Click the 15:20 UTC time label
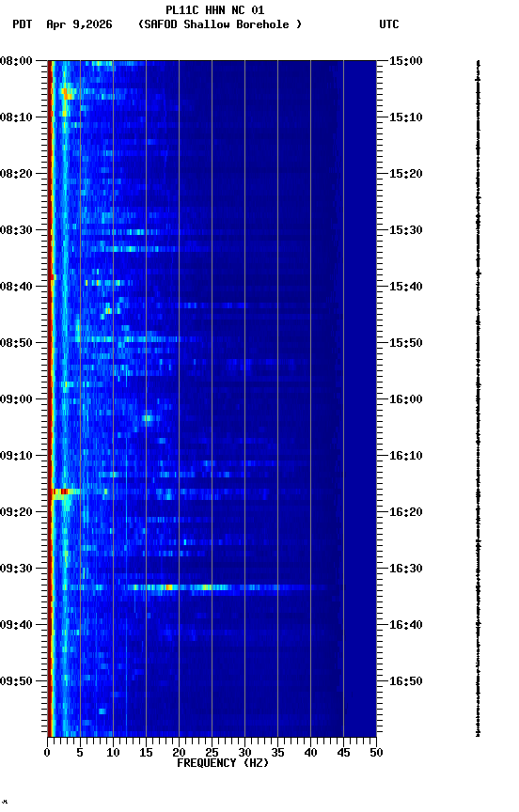519x812 pixels. [406, 174]
